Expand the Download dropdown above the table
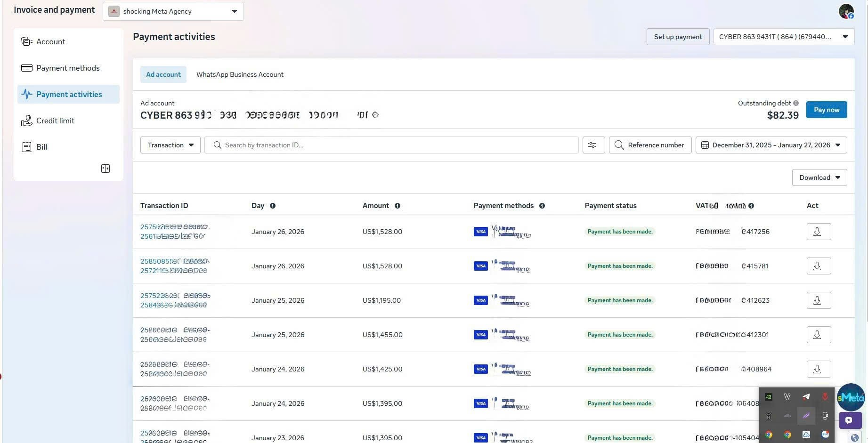The width and height of the screenshot is (868, 443). pos(819,177)
